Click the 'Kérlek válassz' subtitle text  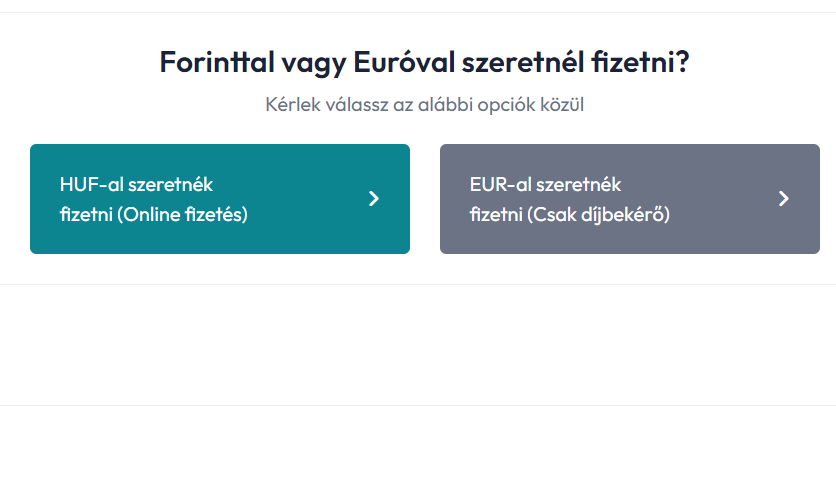424,104
